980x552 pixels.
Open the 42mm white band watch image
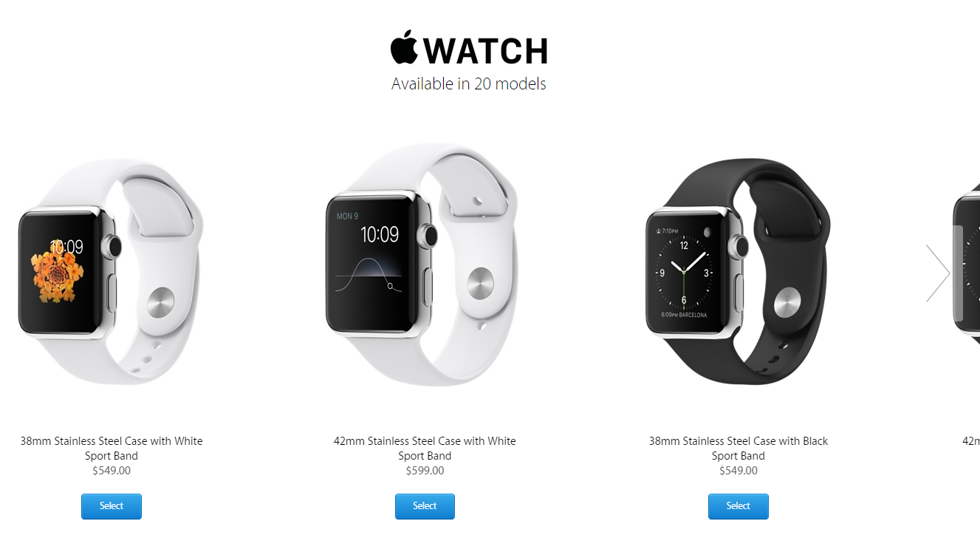click(422, 264)
